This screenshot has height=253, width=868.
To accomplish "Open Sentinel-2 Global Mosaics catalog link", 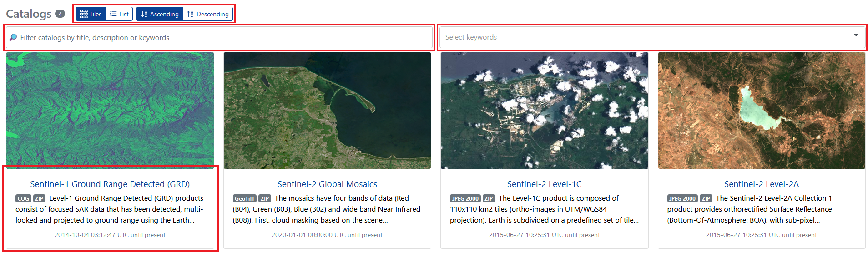I will (327, 184).
